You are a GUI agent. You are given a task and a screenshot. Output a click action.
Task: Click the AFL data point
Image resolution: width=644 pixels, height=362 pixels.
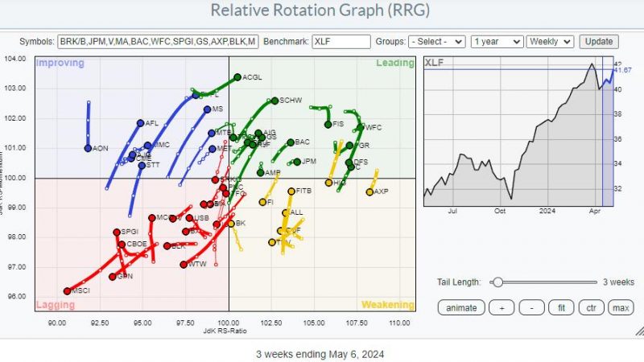point(140,123)
